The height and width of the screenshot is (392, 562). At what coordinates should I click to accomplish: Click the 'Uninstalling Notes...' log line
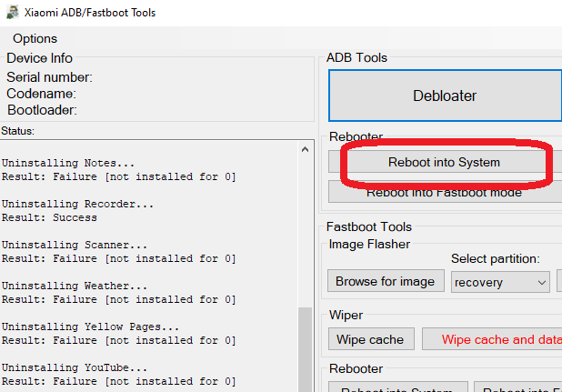(x=68, y=163)
